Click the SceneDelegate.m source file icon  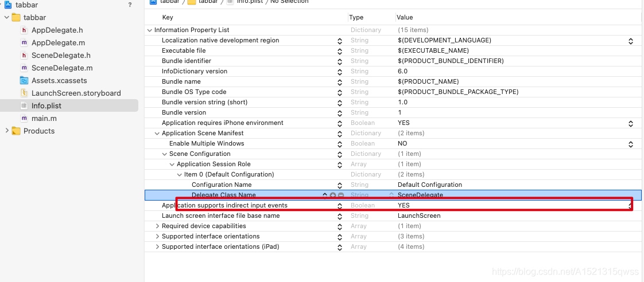[x=24, y=68]
